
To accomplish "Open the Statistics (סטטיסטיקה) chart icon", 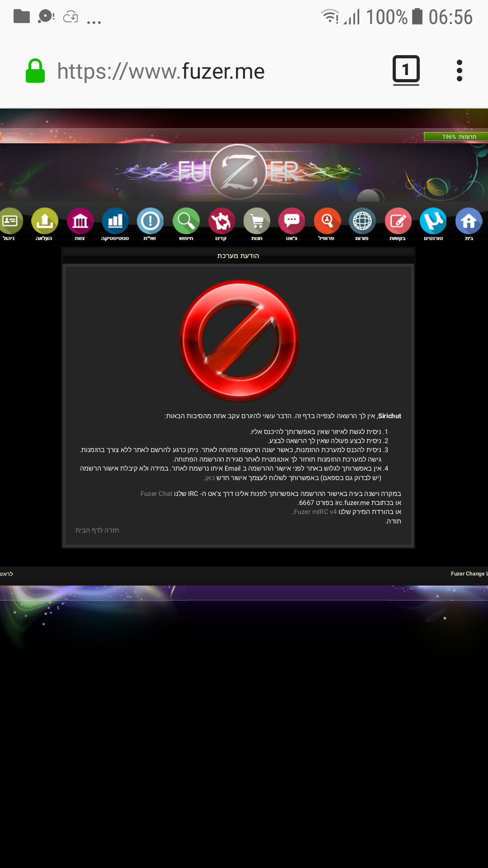I will [x=115, y=221].
